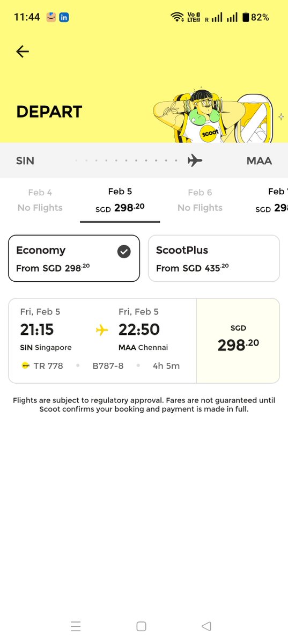The width and height of the screenshot is (288, 644).
Task: Choose the SGD 298.20 fare button
Action: click(x=238, y=341)
